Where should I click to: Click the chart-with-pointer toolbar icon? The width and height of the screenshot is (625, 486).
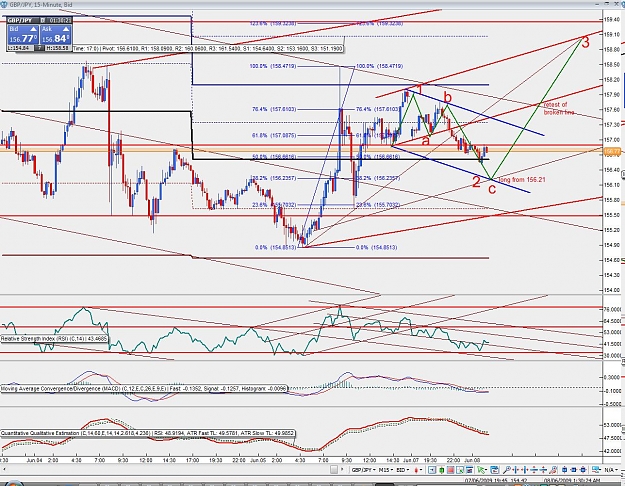460,470
